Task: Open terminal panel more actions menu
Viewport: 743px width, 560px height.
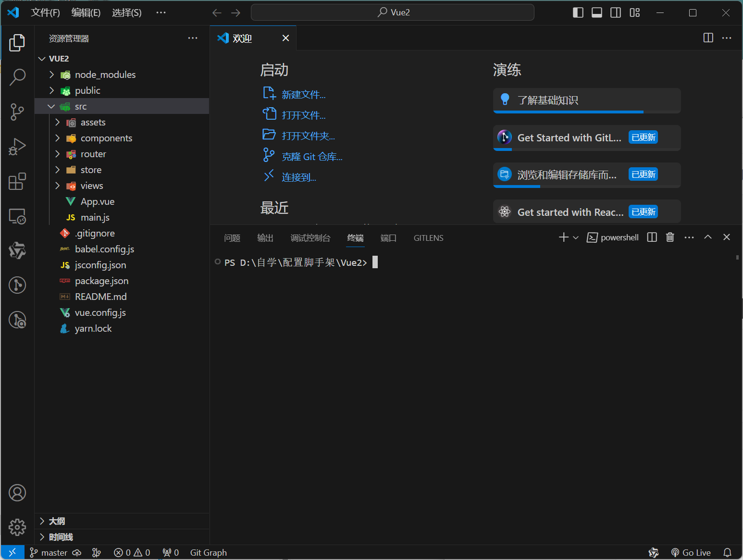Action: 689,237
